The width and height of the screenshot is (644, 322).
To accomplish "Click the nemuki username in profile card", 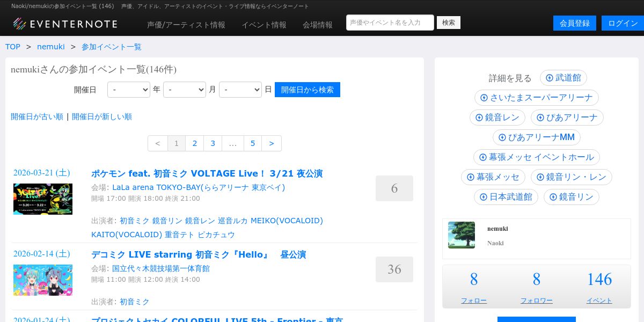I will (497, 229).
